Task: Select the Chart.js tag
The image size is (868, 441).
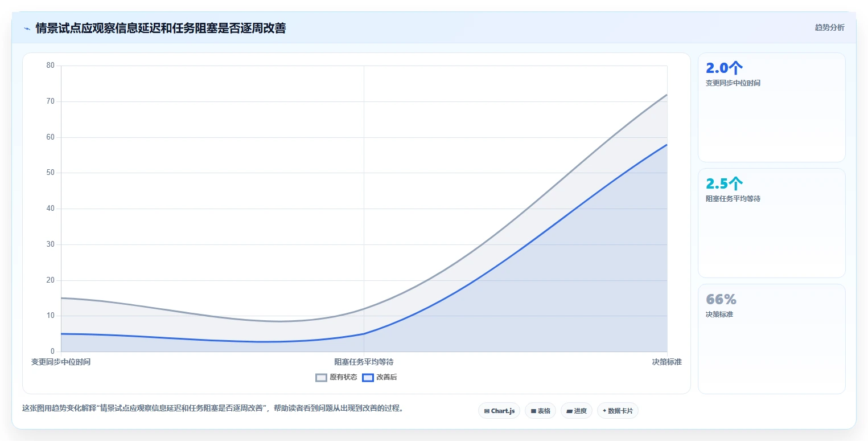Action: tap(499, 411)
